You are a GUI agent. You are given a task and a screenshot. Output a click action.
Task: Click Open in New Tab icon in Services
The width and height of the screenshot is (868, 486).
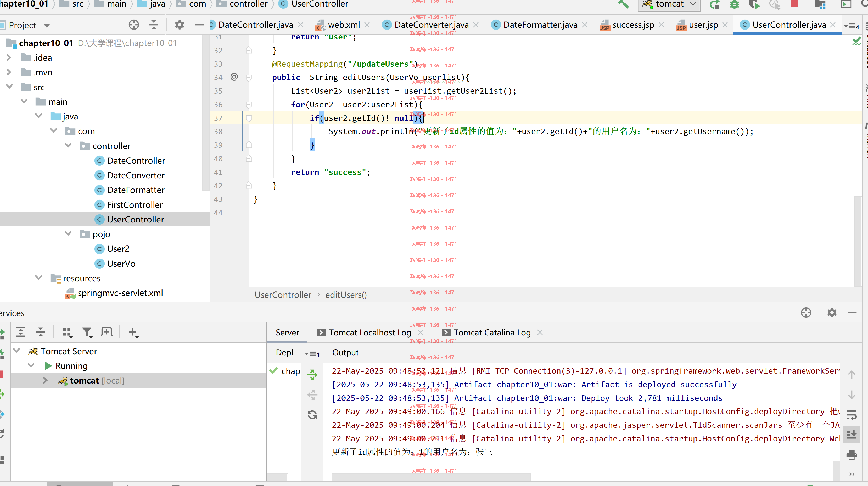pos(107,332)
